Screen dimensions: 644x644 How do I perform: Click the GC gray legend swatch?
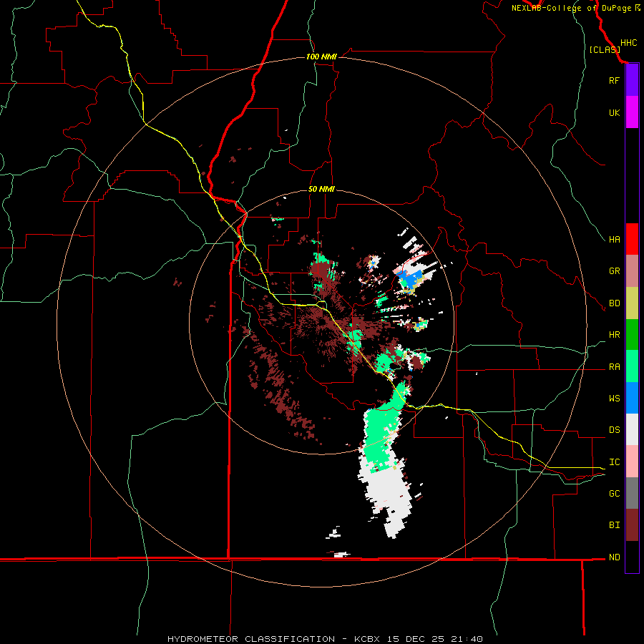click(632, 493)
